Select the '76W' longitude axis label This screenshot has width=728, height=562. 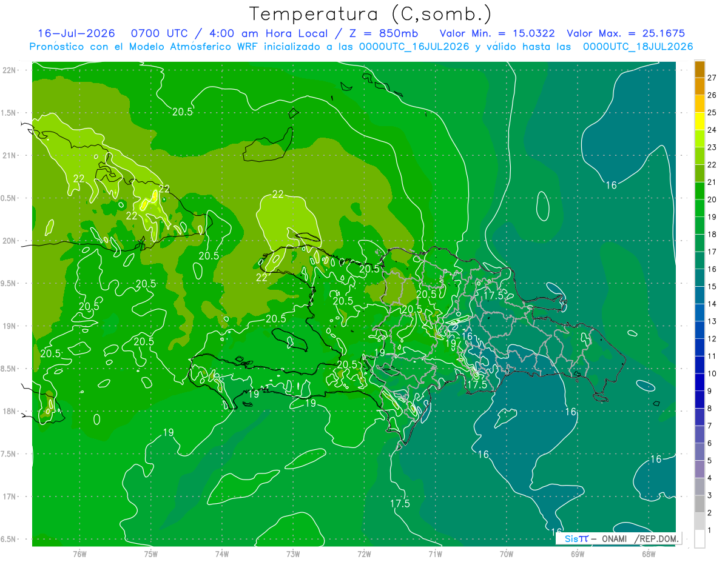(79, 554)
